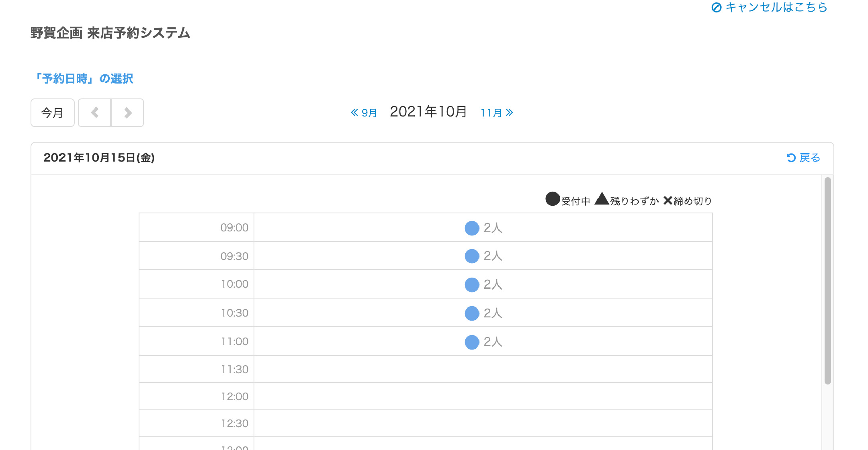
Task: Click the 11:00 time label
Action: pos(235,342)
